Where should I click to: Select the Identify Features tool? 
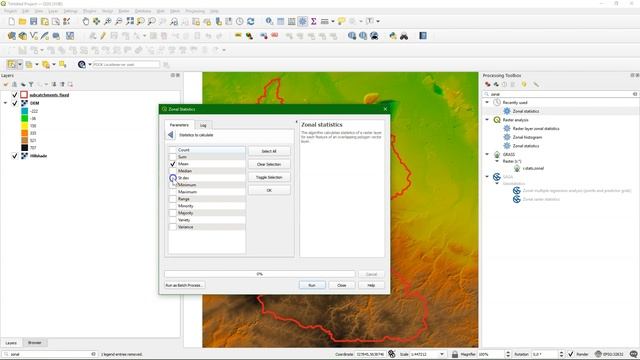click(x=269, y=21)
